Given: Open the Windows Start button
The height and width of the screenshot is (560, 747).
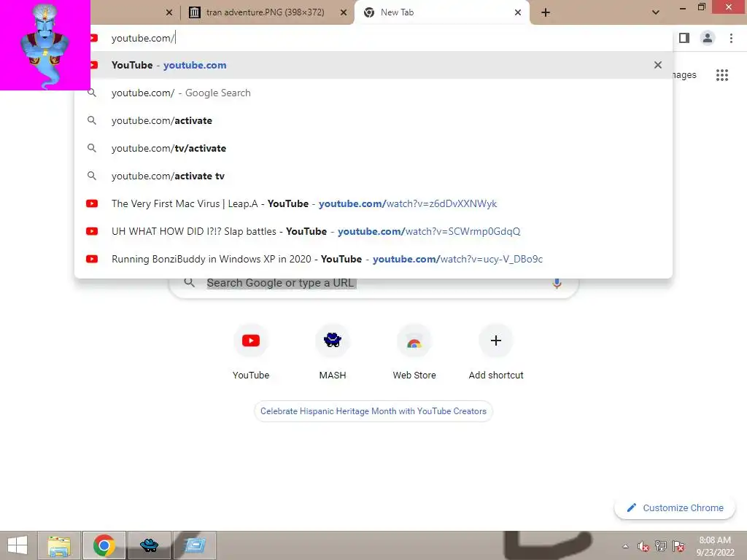Looking at the screenshot, I should pos(18,545).
